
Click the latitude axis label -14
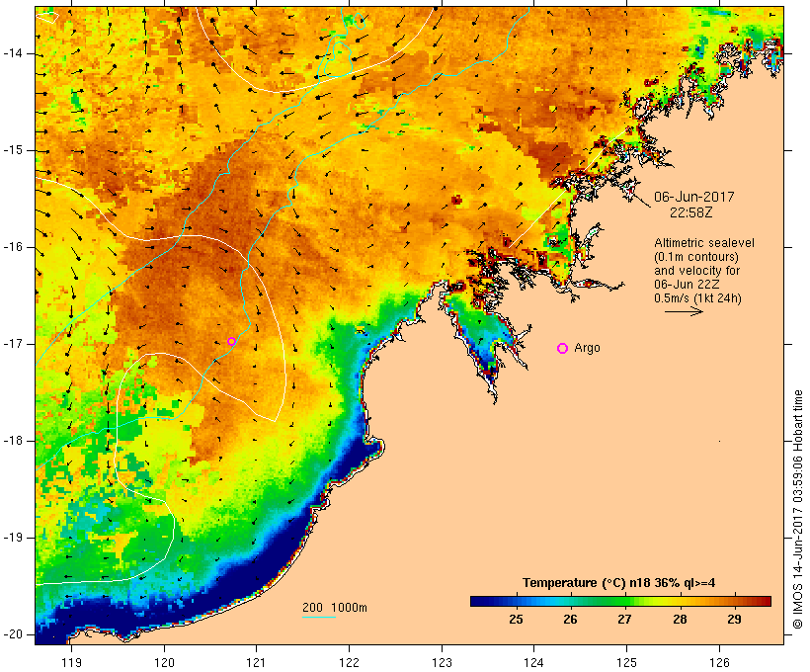pos(13,53)
